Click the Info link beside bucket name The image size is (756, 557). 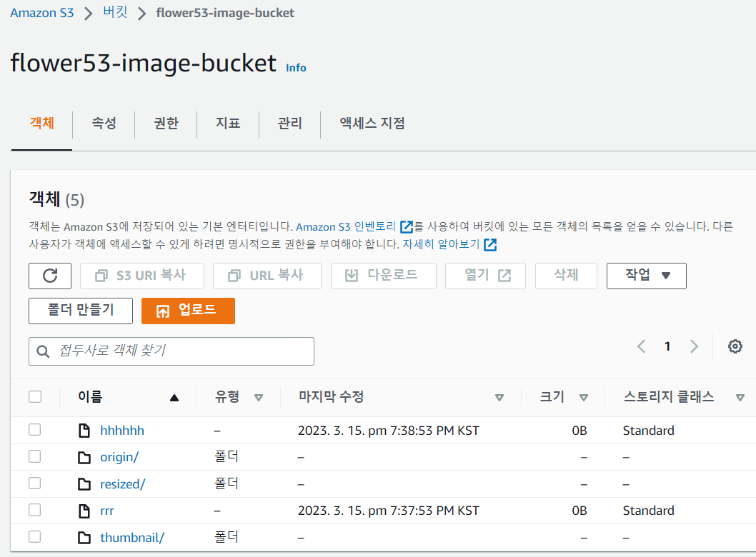[296, 68]
